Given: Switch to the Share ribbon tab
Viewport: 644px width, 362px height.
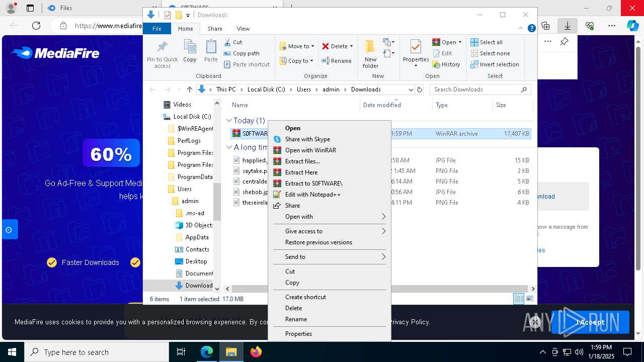Looking at the screenshot, I should (x=215, y=29).
